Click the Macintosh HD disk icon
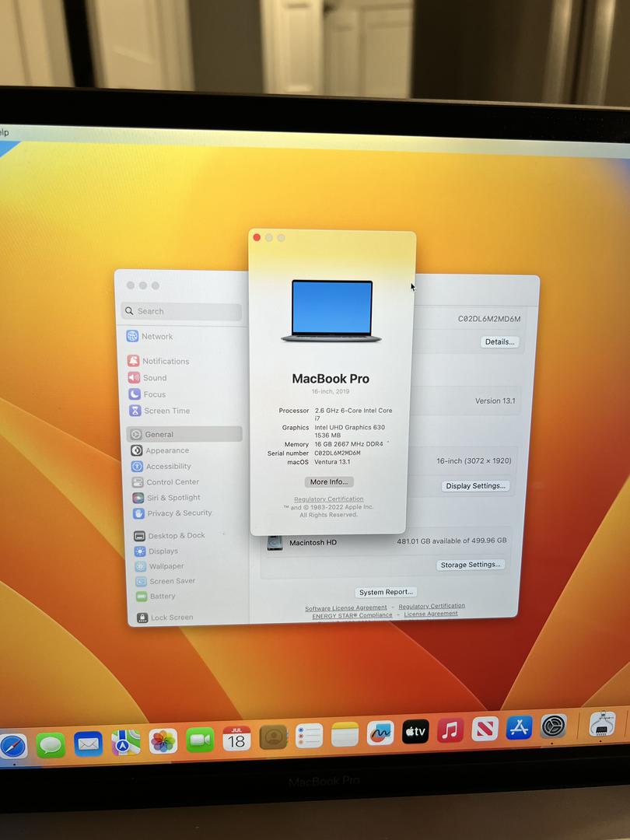Viewport: 630px width, 840px height. click(275, 543)
